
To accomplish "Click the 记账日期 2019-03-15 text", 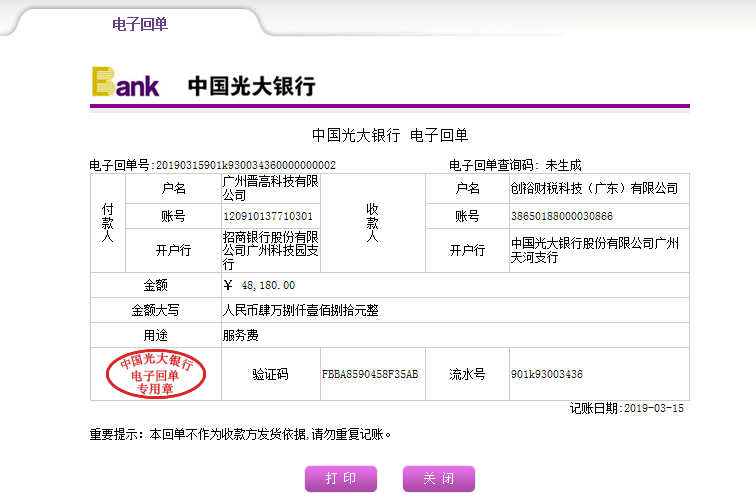I will [627, 409].
